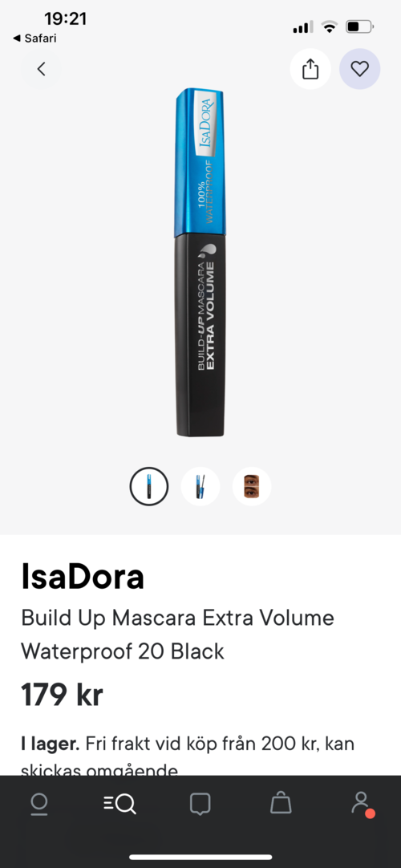The image size is (401, 868).
Task: Open the profile account tab
Action: pos(362,804)
